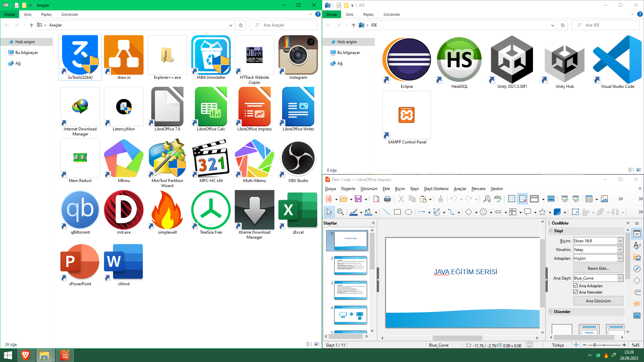Click the Resim Ekle... button
The height and width of the screenshot is (362, 644).
[598, 268]
